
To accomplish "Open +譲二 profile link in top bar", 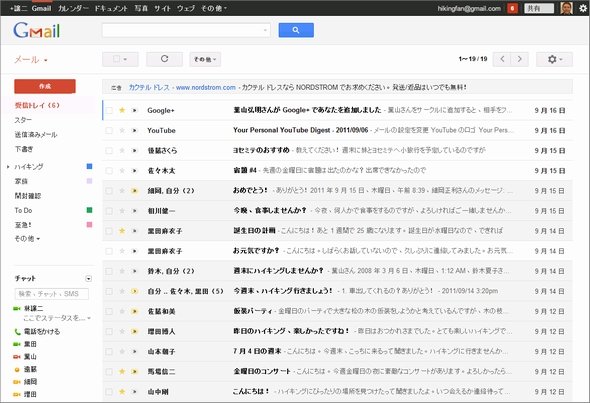I will [x=18, y=8].
